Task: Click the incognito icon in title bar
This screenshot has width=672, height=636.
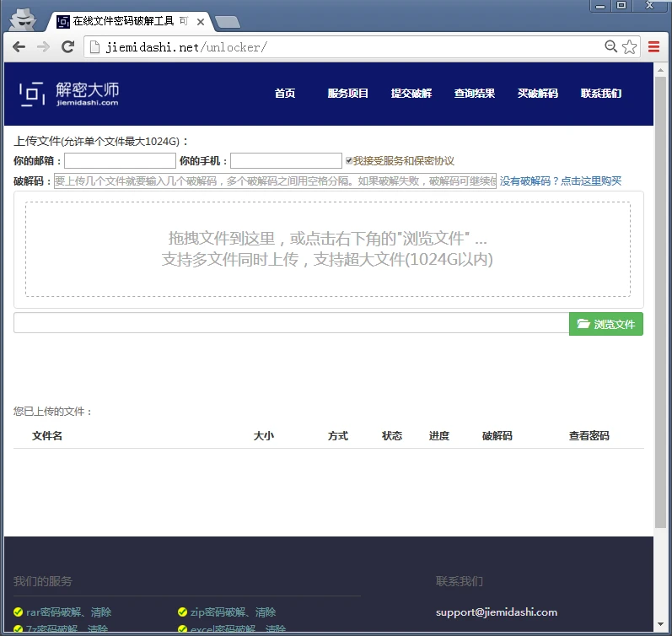Action: pos(24,16)
